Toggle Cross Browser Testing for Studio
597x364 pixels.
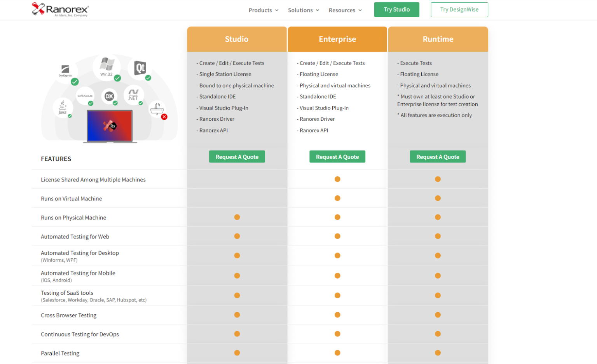point(237,315)
